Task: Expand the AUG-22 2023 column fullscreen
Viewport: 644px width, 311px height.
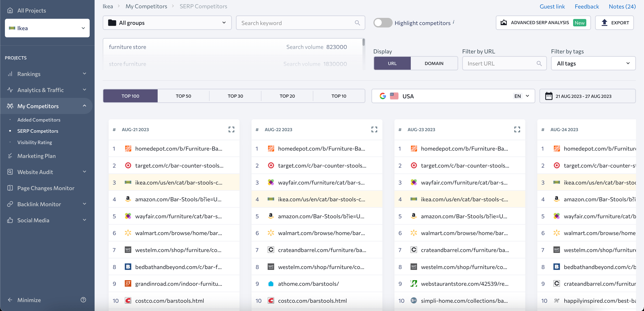Action: coord(374,129)
